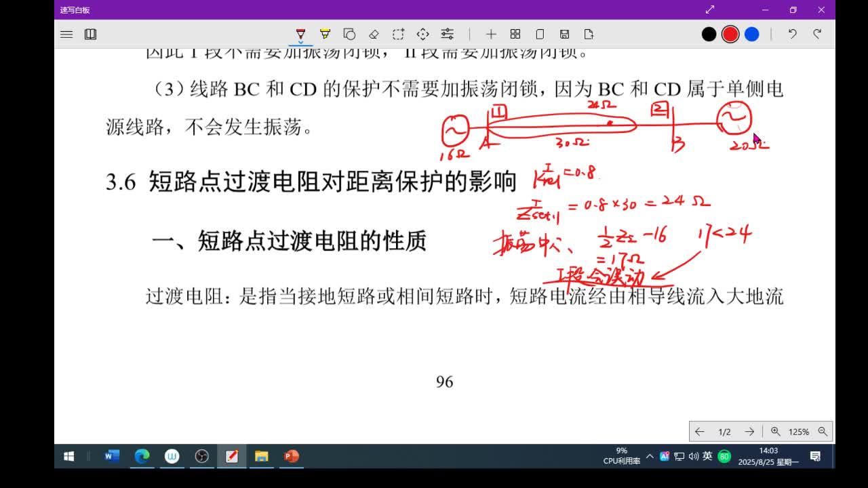Open the volume control
868x488 pixels.
click(693, 456)
